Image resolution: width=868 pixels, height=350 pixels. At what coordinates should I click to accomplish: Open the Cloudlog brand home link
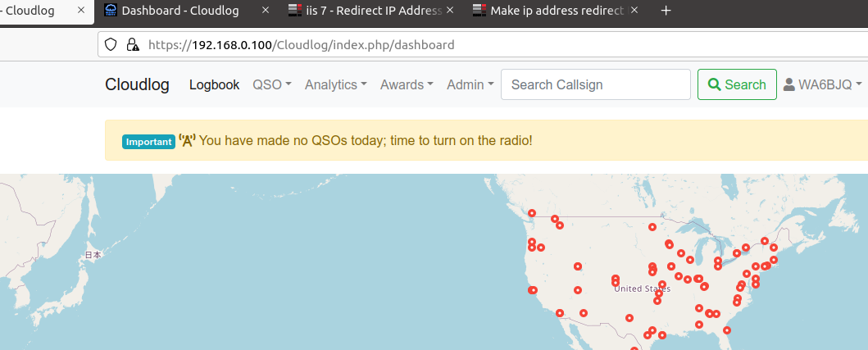(x=137, y=84)
